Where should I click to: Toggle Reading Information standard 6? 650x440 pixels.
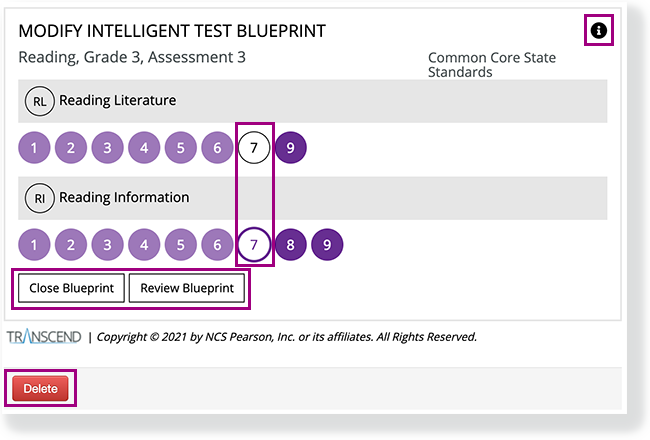point(218,245)
